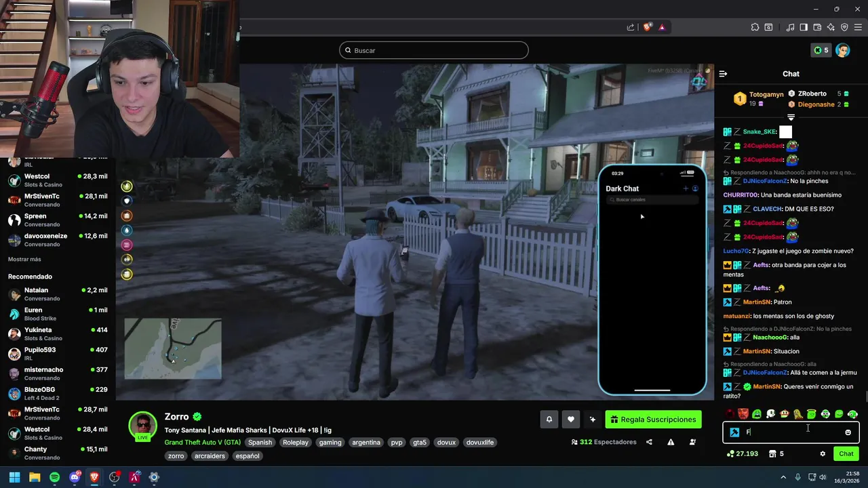Select the Spanish tag
The width and height of the screenshot is (868, 488).
click(260, 443)
